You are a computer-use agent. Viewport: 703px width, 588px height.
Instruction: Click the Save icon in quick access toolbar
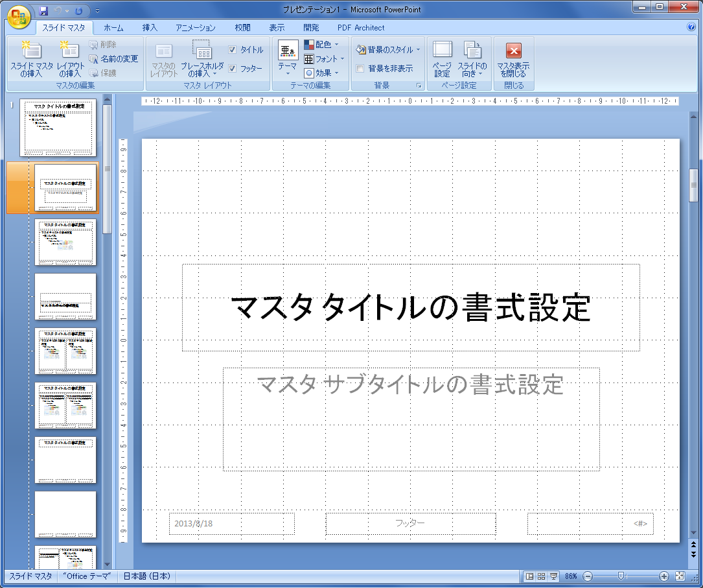click(43, 10)
